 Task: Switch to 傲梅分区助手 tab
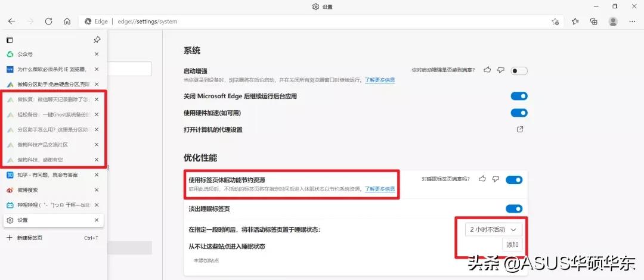point(54,84)
